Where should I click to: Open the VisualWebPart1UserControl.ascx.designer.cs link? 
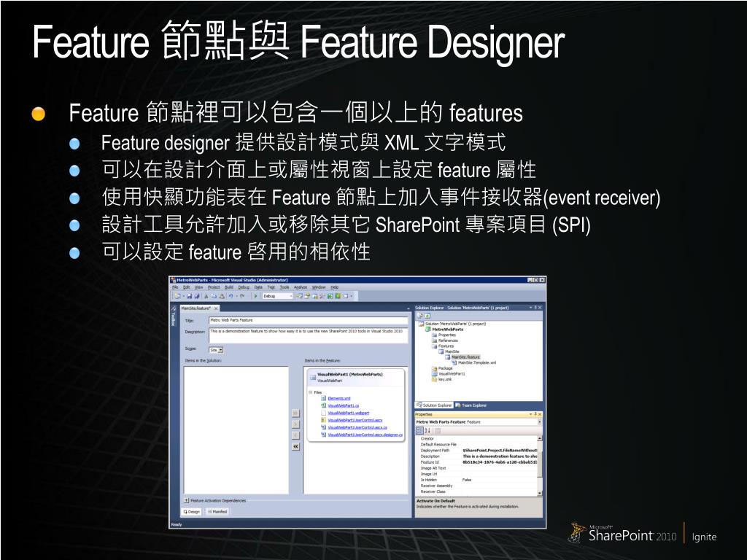tap(365, 435)
